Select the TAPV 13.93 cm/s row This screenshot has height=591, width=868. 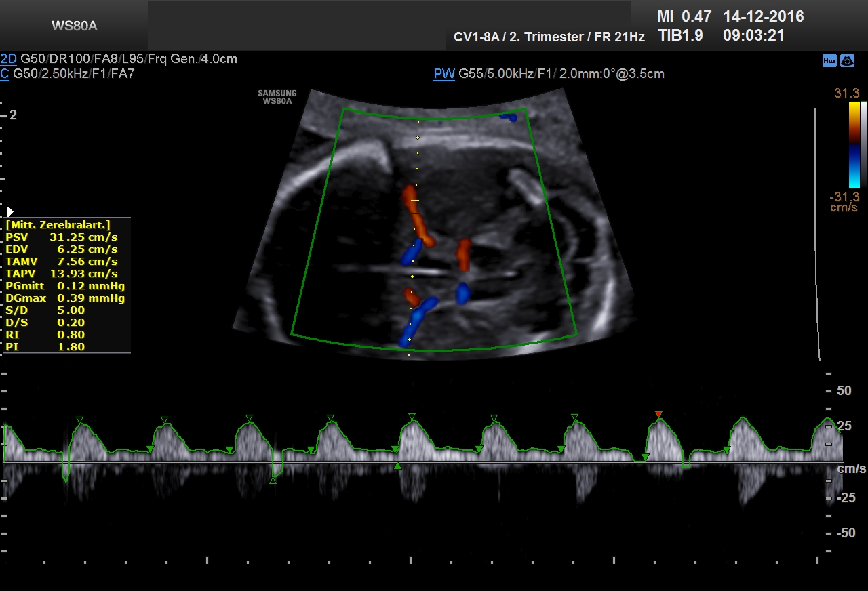tap(62, 273)
